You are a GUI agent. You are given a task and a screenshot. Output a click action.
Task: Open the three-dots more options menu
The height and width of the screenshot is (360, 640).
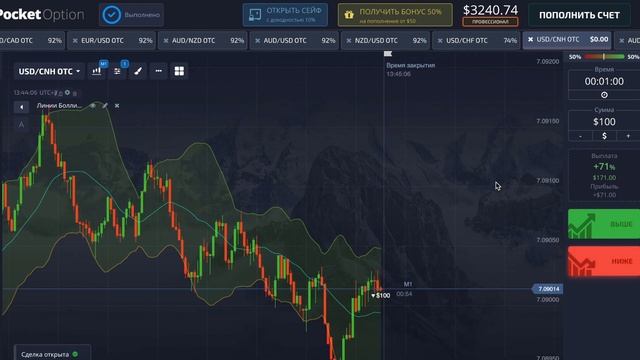coord(158,71)
